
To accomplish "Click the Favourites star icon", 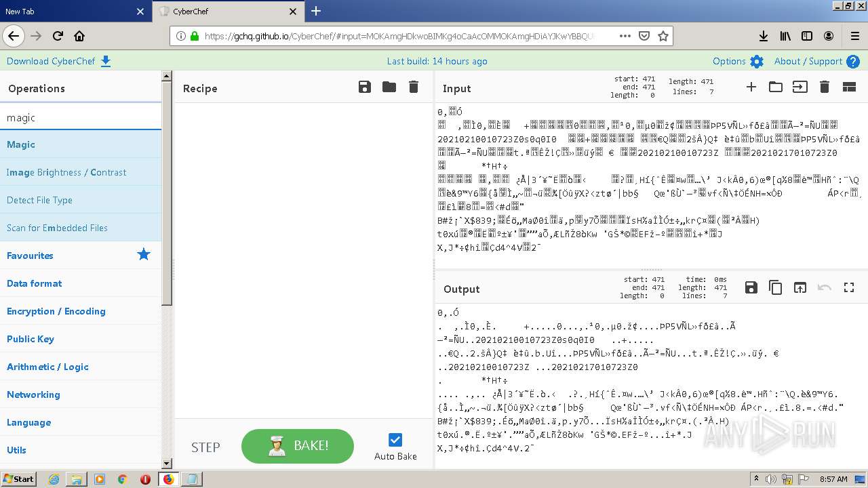I will coord(144,255).
